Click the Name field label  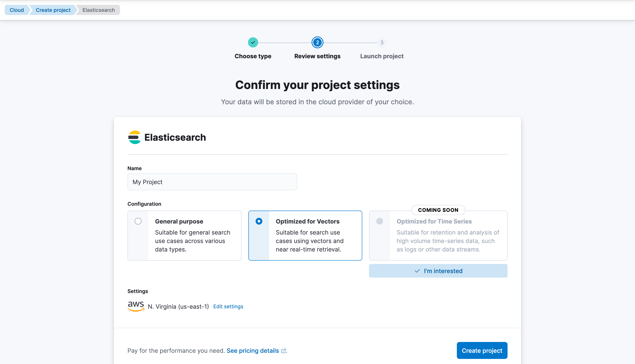135,168
